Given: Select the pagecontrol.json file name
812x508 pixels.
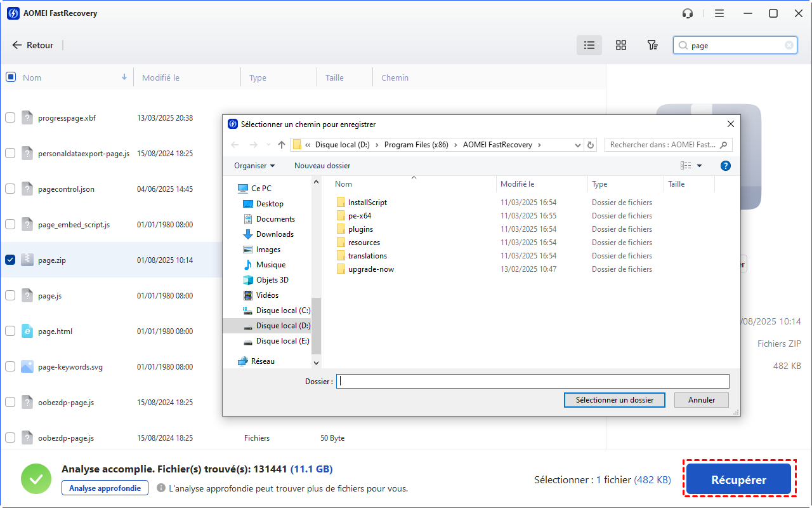Looking at the screenshot, I should (x=66, y=189).
